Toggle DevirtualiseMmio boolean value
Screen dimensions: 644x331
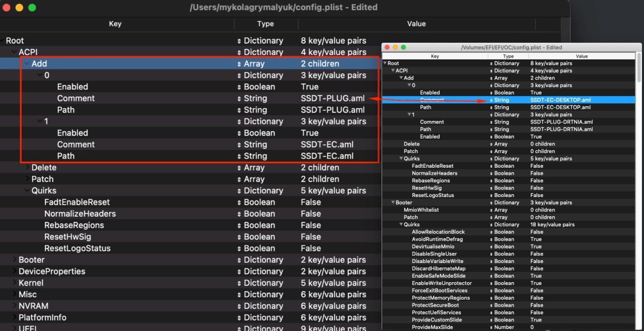pyautogui.click(x=536, y=246)
